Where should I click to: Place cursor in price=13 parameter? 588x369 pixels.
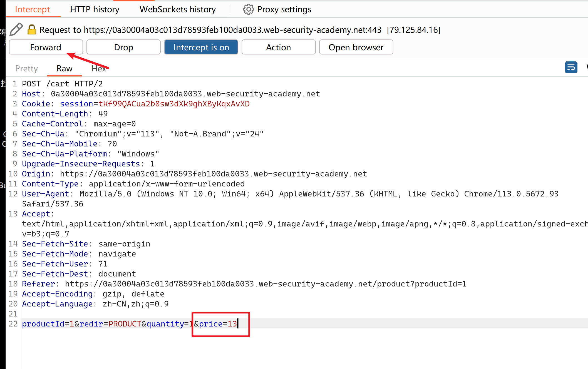(x=218, y=324)
